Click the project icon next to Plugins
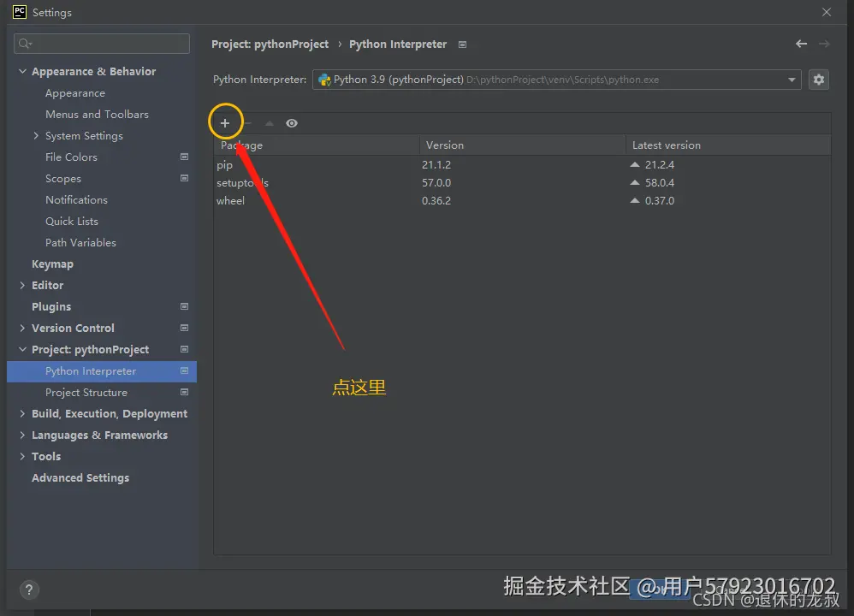854x616 pixels. click(185, 306)
